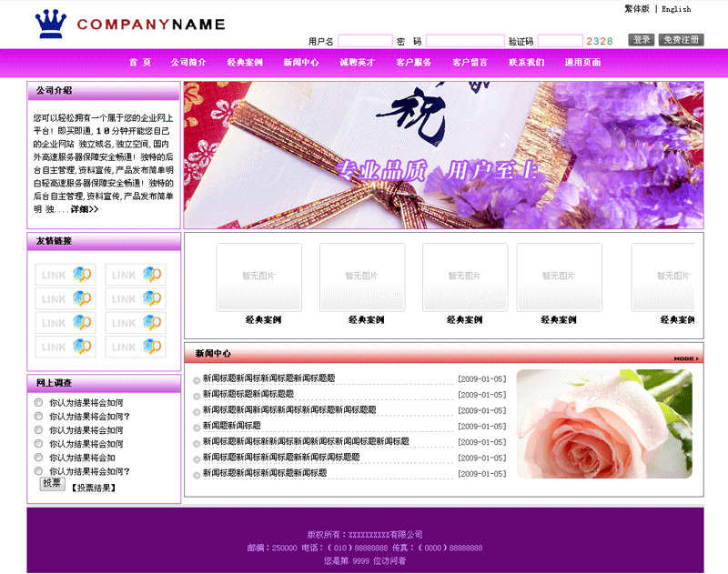Expand the company intro via 详细>> link
This screenshot has height=574, width=728.
(x=84, y=209)
